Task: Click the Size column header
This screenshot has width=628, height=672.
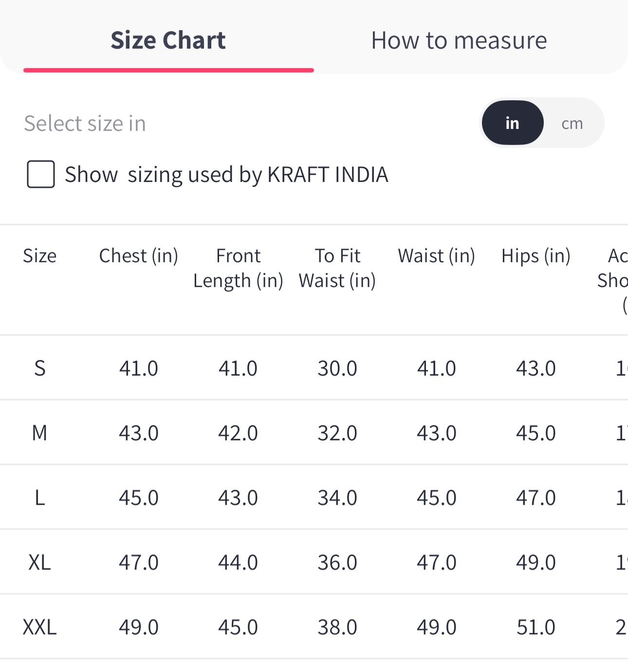Action: click(x=40, y=256)
